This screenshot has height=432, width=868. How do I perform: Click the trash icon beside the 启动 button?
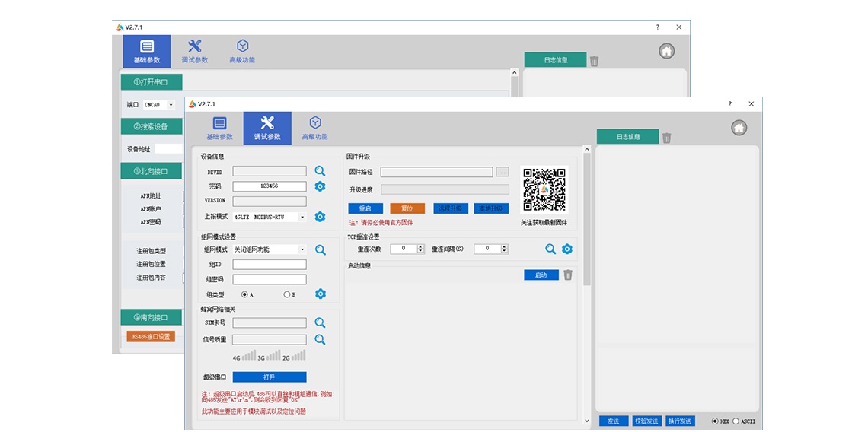[x=568, y=275]
